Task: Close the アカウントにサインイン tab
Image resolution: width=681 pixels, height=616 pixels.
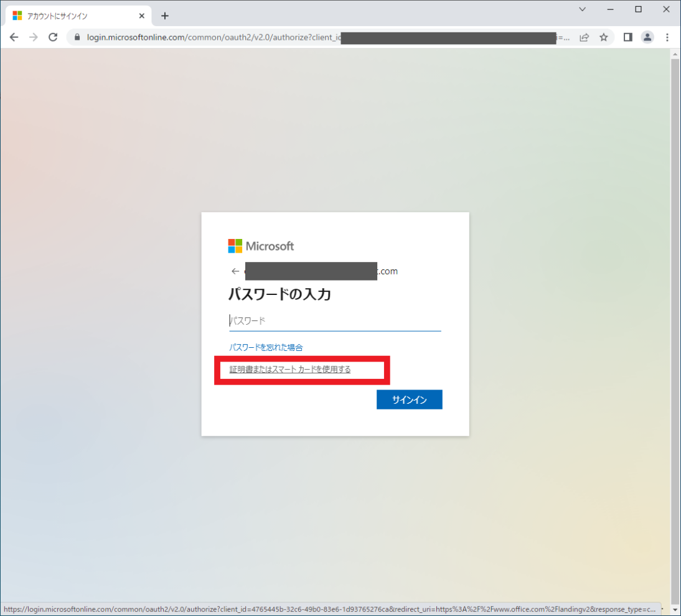Action: click(x=141, y=16)
